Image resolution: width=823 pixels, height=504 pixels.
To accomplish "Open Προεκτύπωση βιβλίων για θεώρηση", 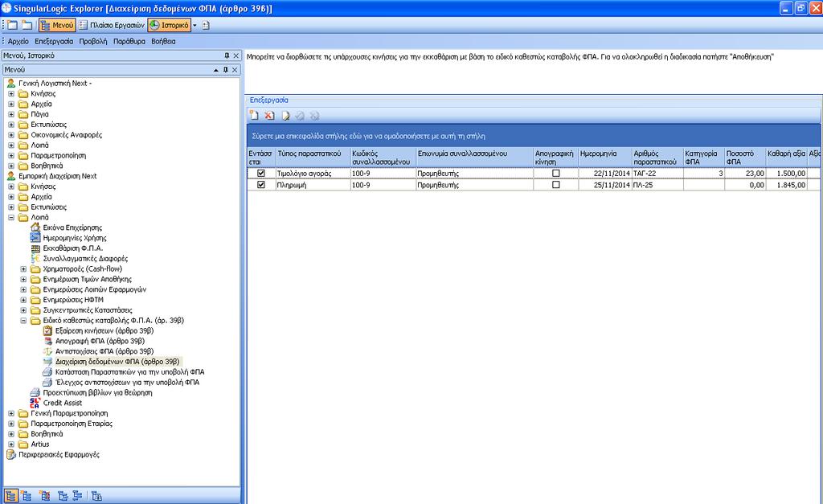I will click(x=97, y=393).
